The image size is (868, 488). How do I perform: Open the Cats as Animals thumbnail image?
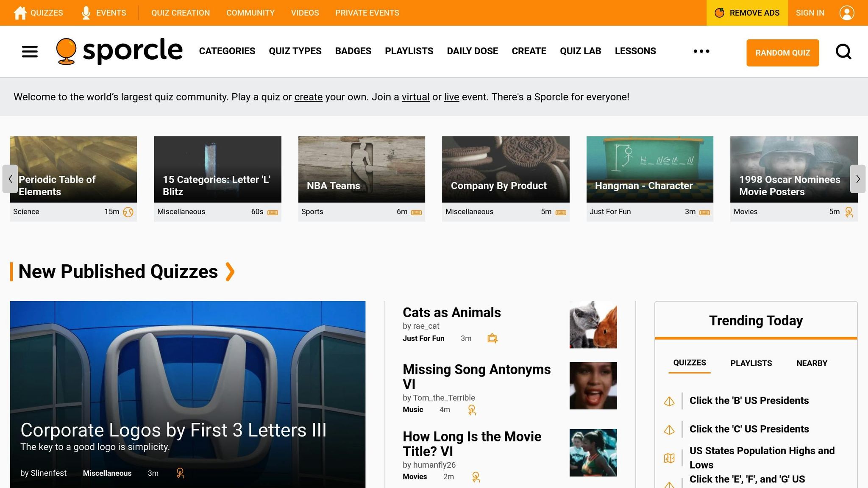click(593, 324)
